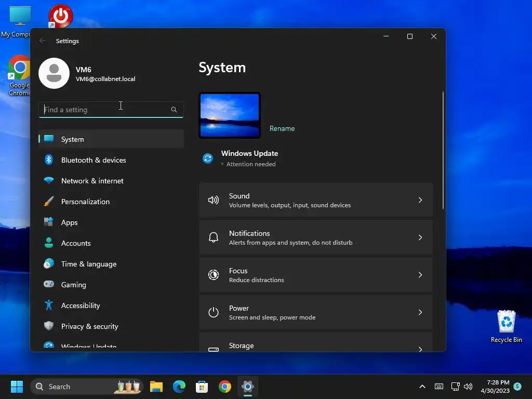532x399 pixels.
Task: Select Network & internet in sidebar
Action: [x=111, y=181]
